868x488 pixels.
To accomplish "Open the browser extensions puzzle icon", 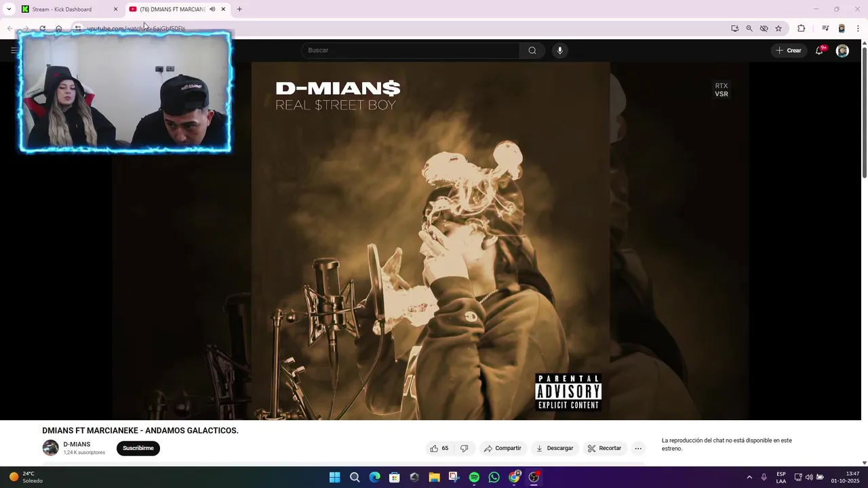I will tap(801, 28).
